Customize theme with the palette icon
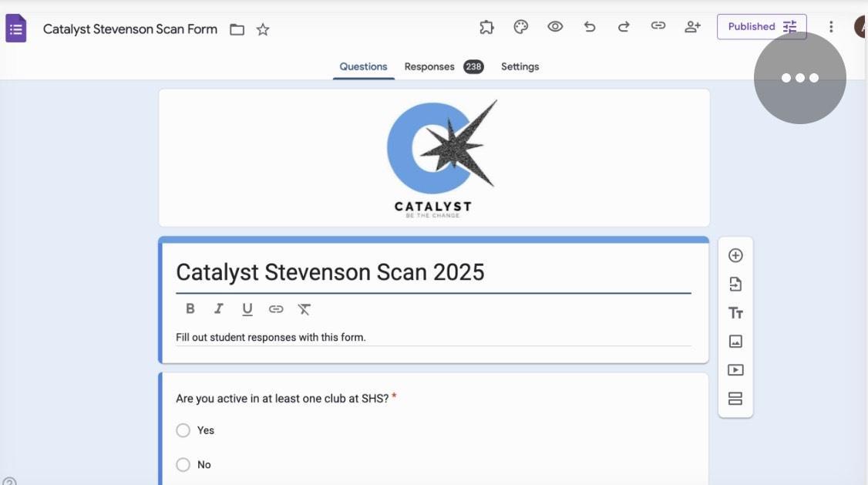 pyautogui.click(x=521, y=26)
